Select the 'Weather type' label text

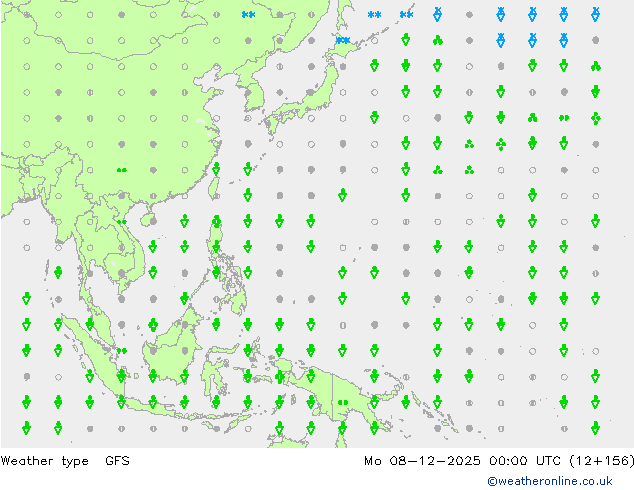coord(44,461)
